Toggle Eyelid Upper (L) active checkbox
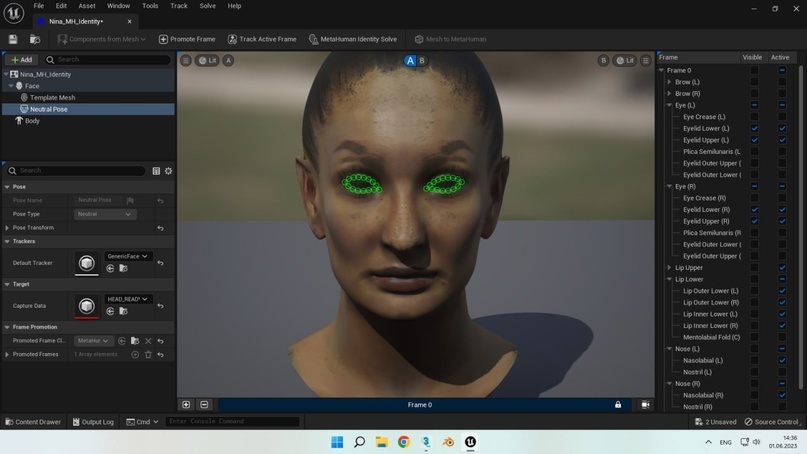This screenshot has height=454, width=807. (x=782, y=140)
